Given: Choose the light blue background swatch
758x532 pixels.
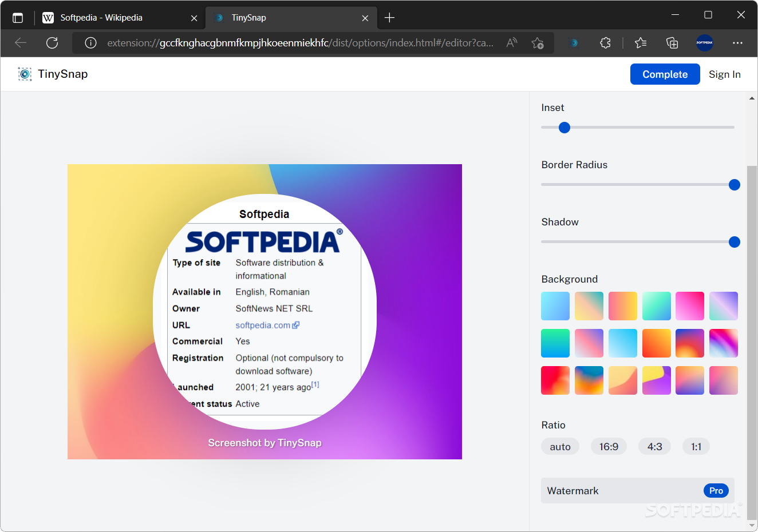Looking at the screenshot, I should [555, 306].
